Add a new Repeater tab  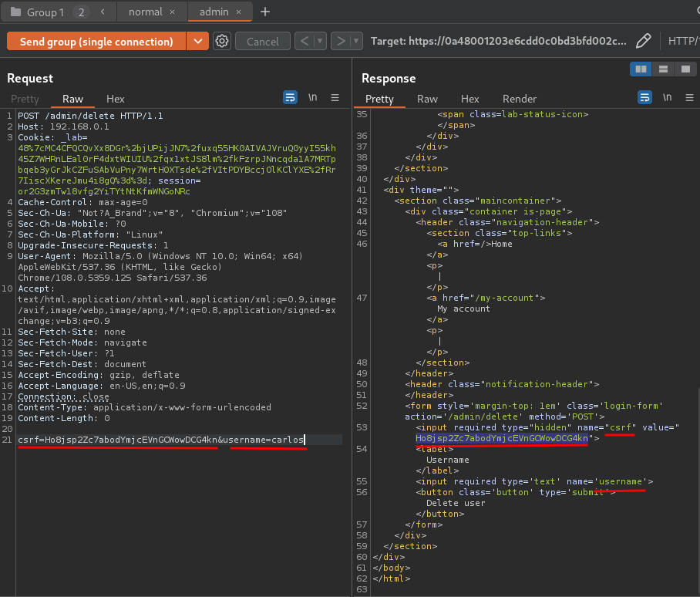265,12
